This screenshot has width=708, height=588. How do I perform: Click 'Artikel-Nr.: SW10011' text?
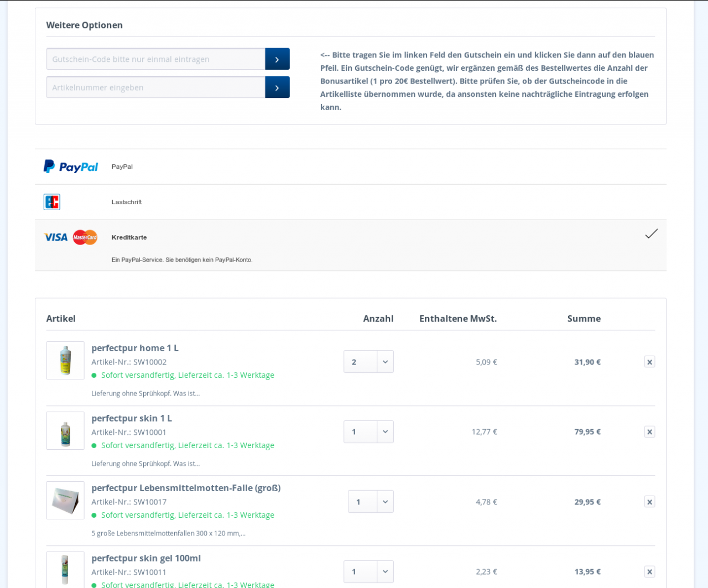[x=129, y=572]
